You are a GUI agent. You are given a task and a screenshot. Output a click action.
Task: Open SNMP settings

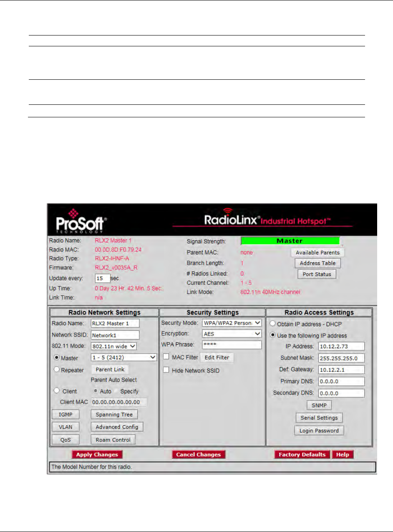319,405
